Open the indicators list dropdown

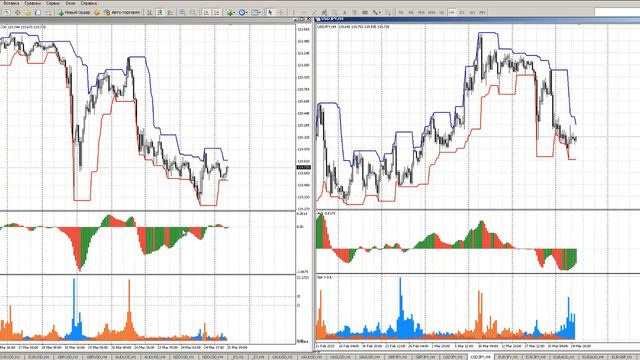(x=231, y=13)
